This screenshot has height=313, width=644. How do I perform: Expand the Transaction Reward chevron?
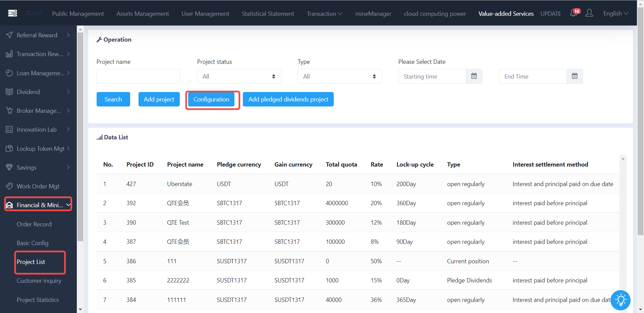click(x=68, y=54)
